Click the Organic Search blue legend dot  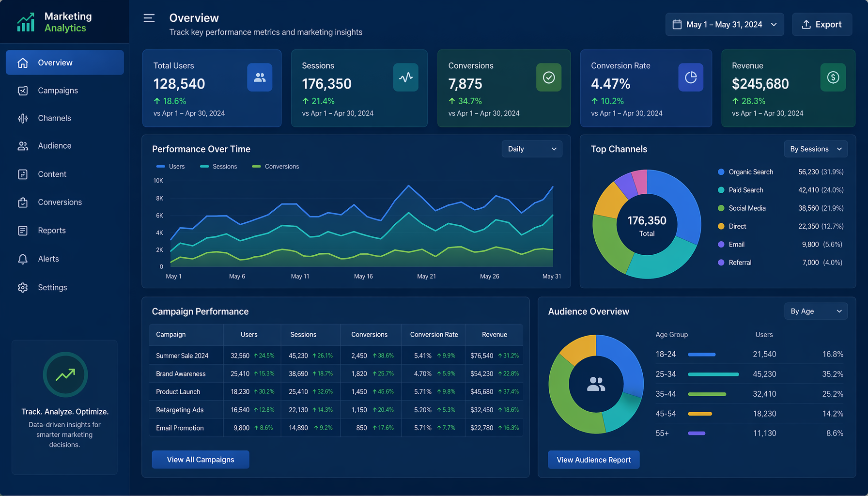[721, 172]
